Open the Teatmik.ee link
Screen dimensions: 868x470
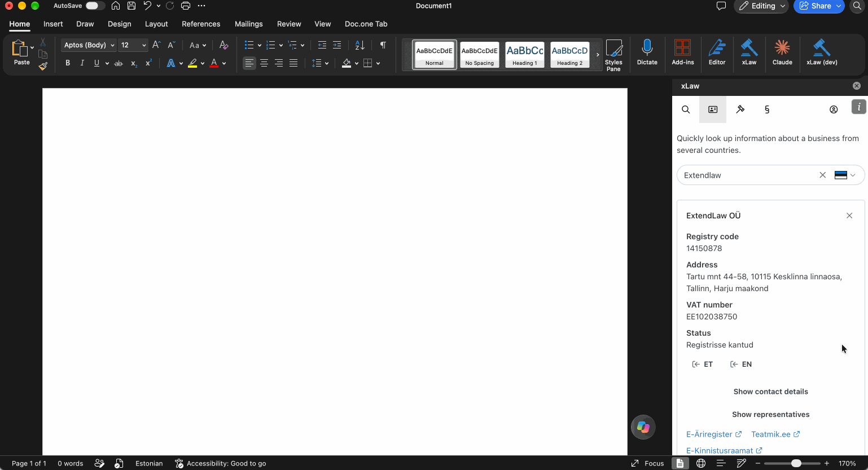tap(775, 434)
